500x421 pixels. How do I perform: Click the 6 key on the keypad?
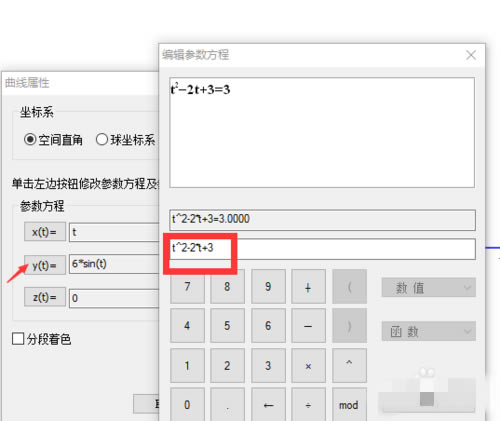click(x=268, y=325)
